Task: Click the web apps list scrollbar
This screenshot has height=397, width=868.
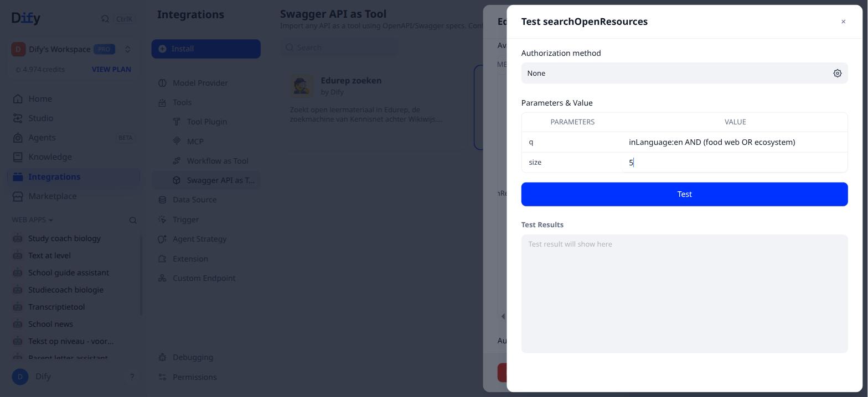Action: pyautogui.click(x=141, y=275)
